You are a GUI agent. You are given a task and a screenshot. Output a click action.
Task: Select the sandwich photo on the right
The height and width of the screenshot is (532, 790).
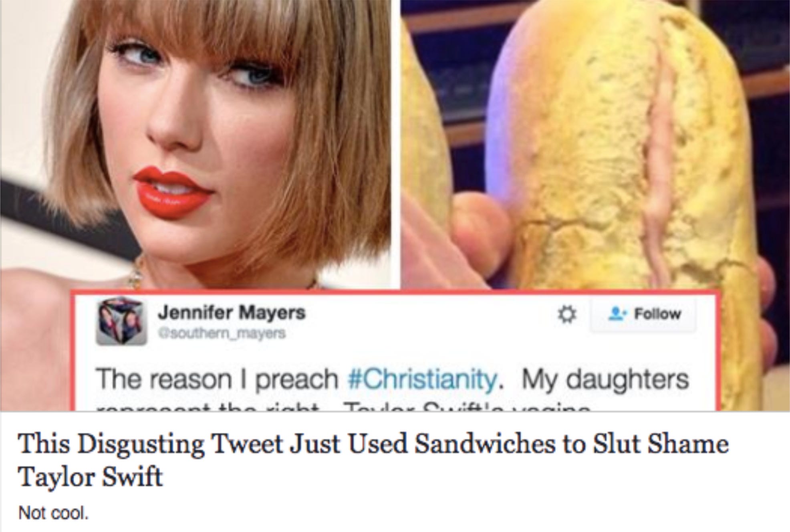tap(595, 144)
